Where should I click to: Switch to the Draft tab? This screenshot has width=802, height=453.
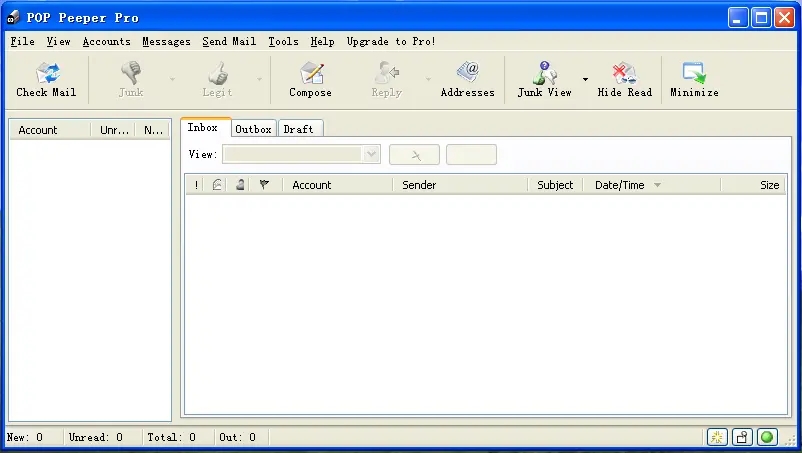299,129
